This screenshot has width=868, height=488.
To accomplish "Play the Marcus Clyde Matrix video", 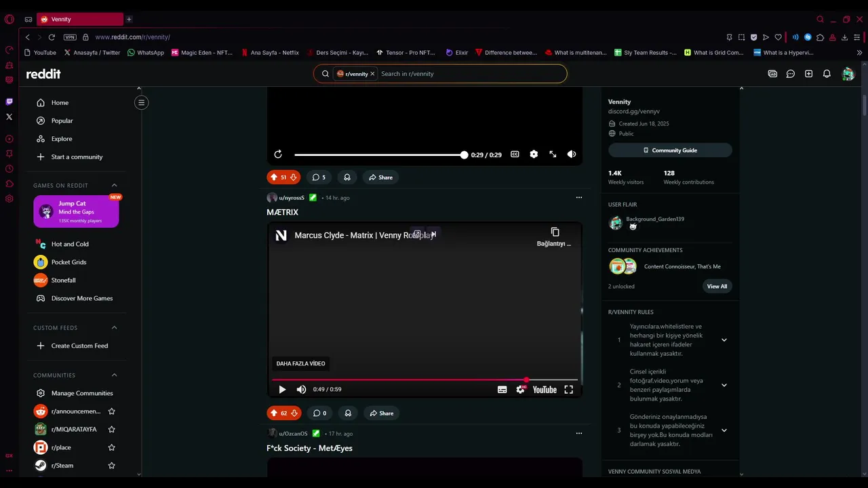I will pos(282,390).
